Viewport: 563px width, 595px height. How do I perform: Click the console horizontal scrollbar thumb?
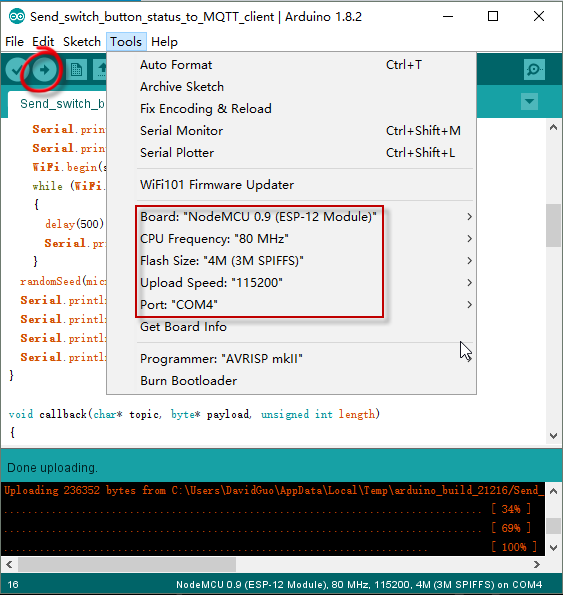127,565
